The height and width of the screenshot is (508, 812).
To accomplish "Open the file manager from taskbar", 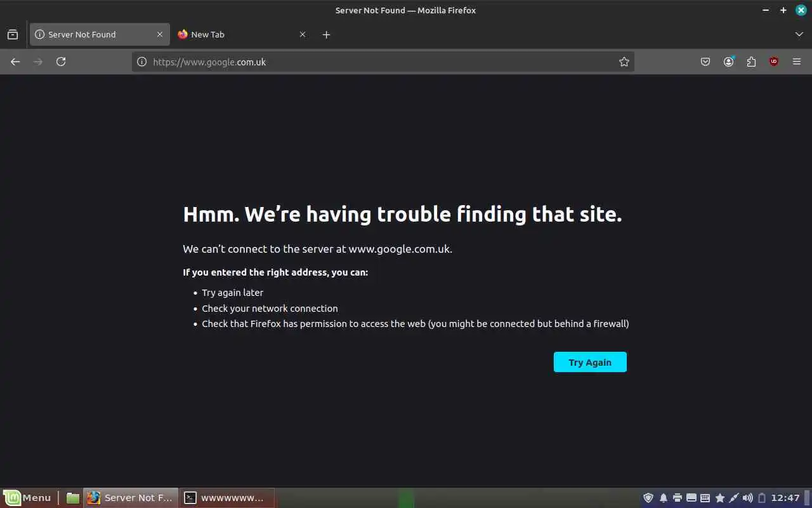I will click(73, 498).
